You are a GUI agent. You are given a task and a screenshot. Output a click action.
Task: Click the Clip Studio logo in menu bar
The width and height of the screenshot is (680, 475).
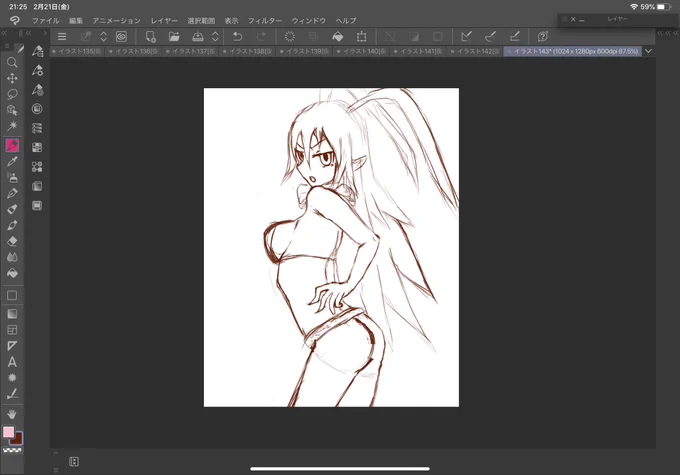click(15, 20)
